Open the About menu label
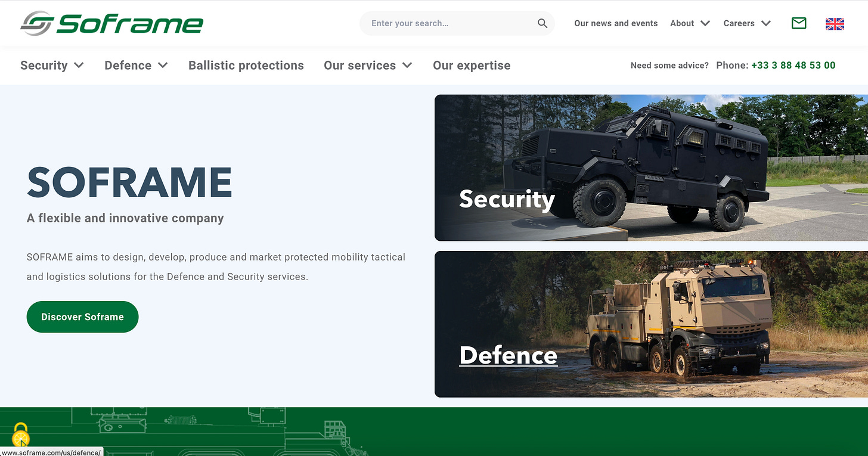Image resolution: width=868 pixels, height=456 pixels. [x=682, y=23]
